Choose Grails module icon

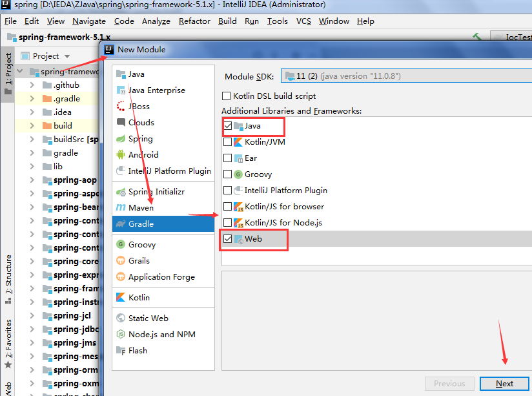point(121,261)
